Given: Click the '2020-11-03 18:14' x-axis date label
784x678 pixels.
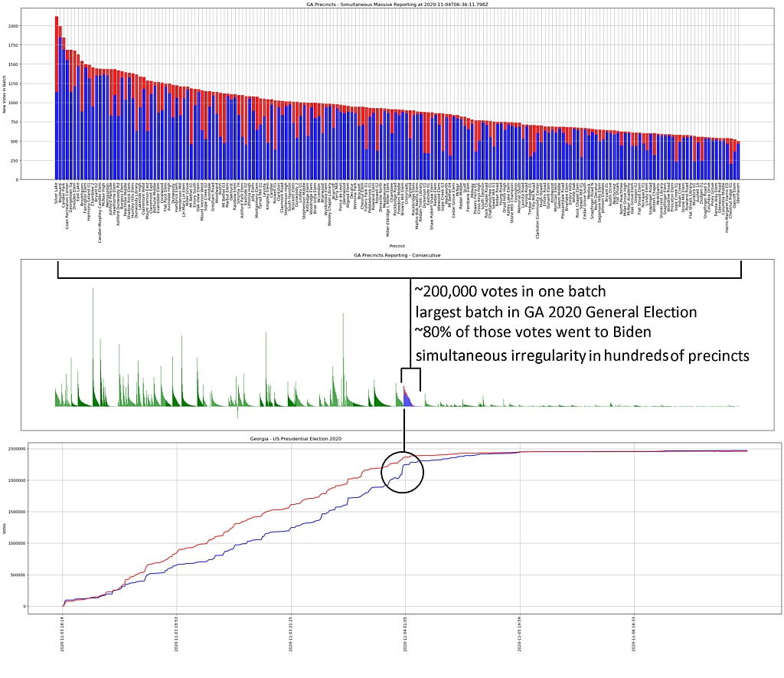Looking at the screenshot, I should [x=63, y=634].
